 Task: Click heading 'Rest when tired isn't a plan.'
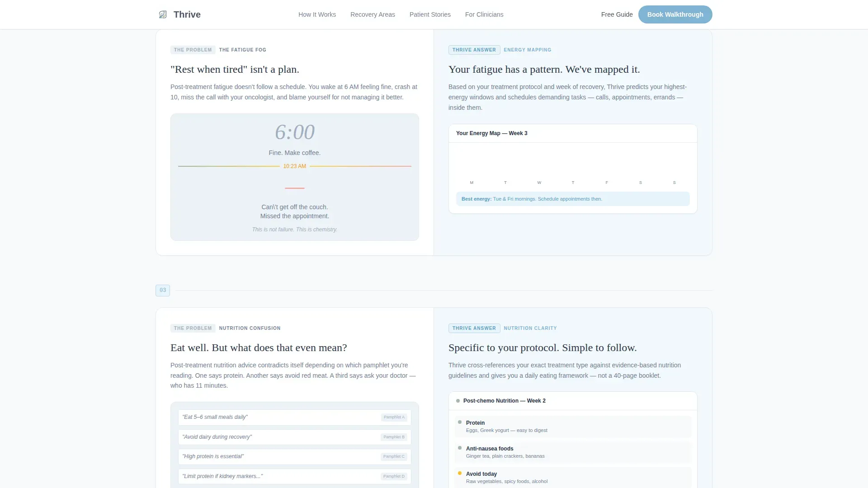(x=235, y=70)
